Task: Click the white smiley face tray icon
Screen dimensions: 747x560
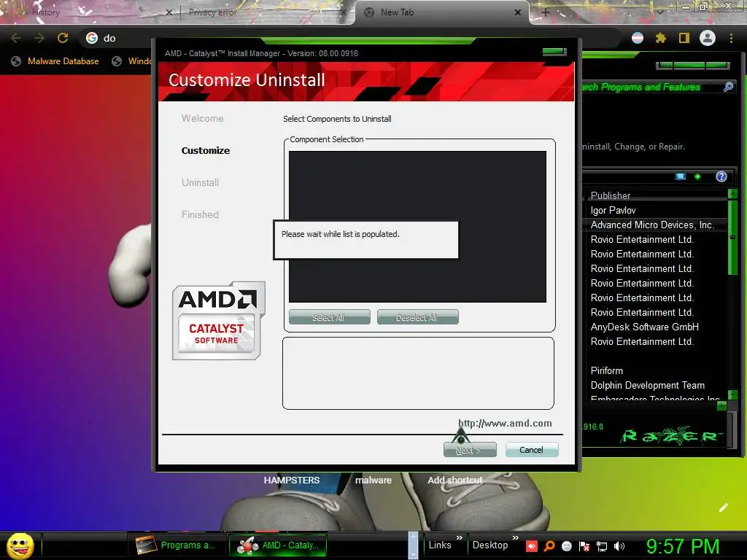Action: coord(566,546)
